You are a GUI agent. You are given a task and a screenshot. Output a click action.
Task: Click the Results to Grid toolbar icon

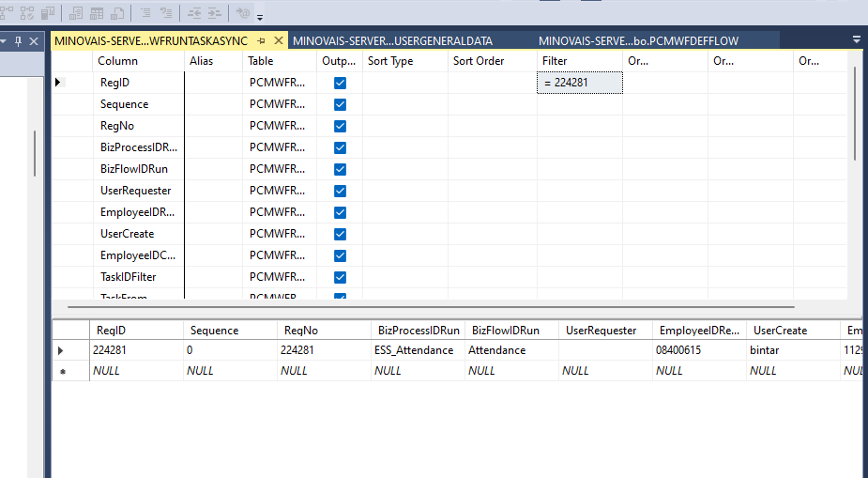(x=96, y=13)
